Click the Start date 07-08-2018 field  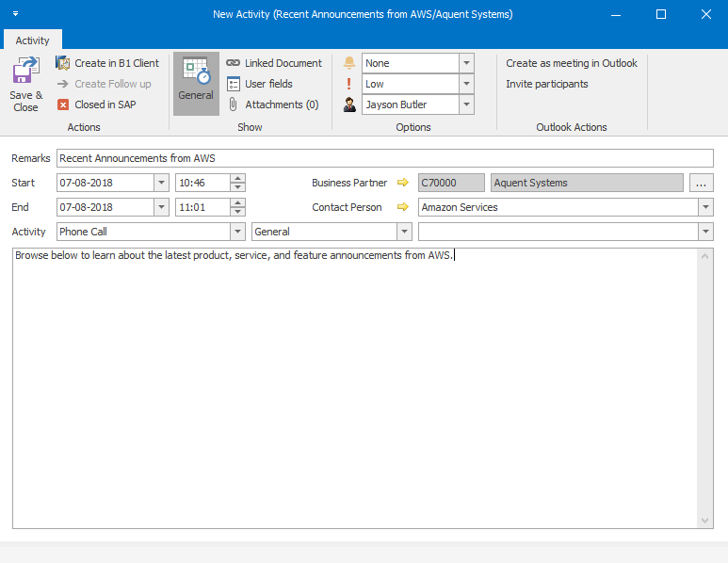[105, 183]
